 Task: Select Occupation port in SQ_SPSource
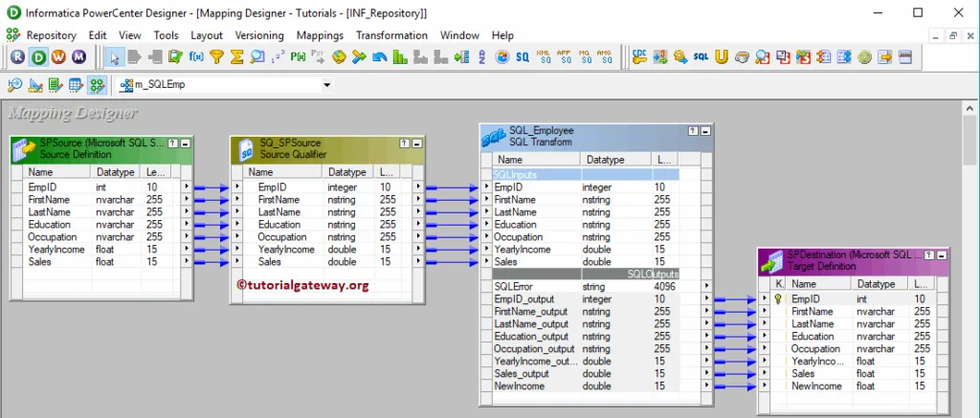(x=327, y=237)
